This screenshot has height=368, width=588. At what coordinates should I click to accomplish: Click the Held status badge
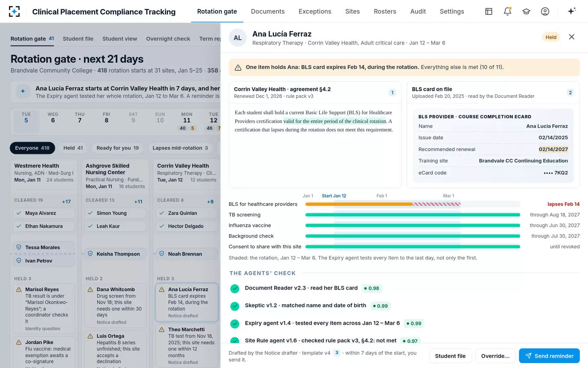pyautogui.click(x=551, y=37)
